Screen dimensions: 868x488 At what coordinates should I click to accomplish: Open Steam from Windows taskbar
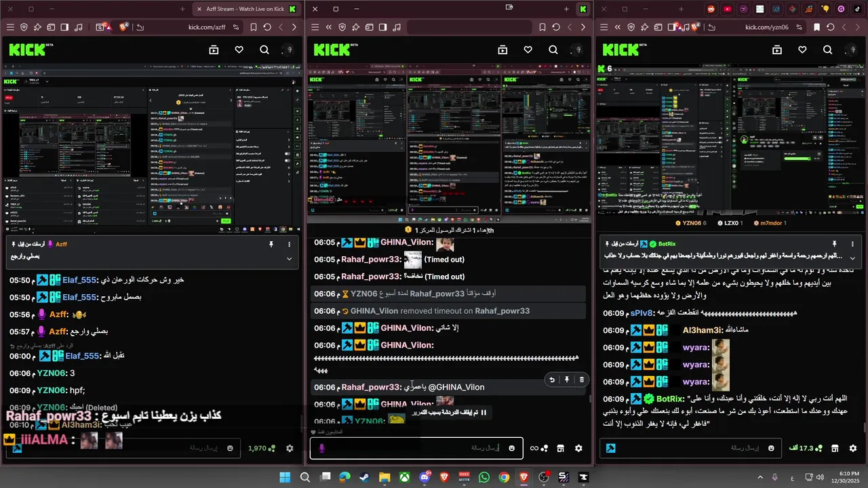(365, 477)
